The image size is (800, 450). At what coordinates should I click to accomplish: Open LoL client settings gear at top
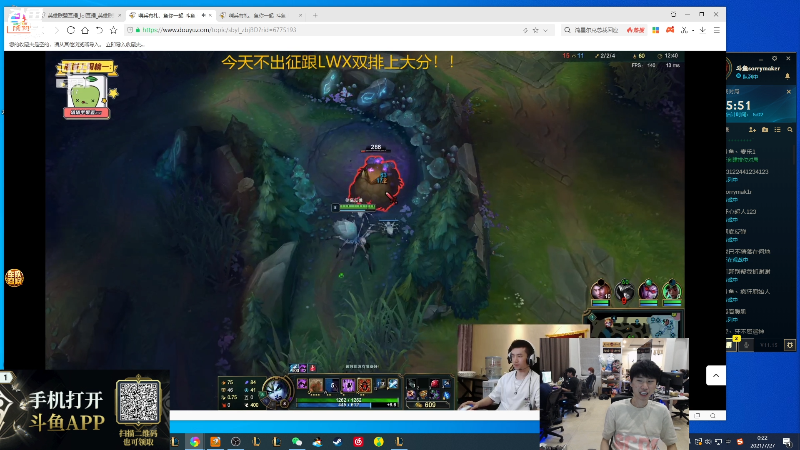[774, 59]
